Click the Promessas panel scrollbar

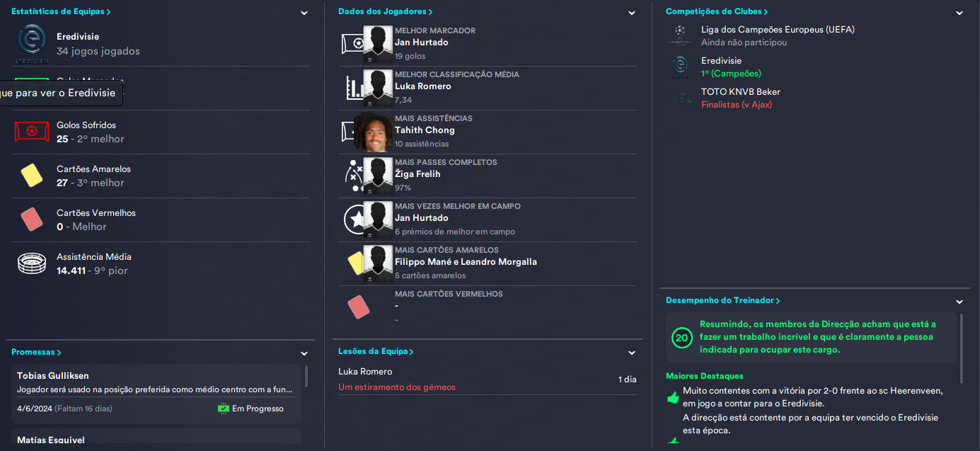tap(306, 376)
